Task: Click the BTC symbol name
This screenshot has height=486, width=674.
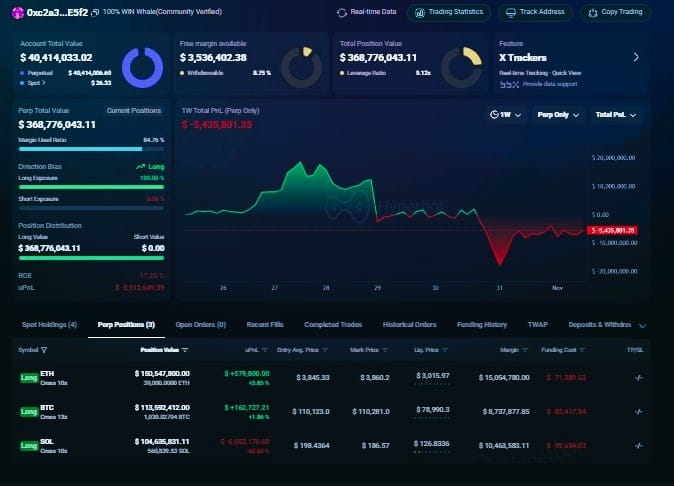Action: tap(47, 407)
